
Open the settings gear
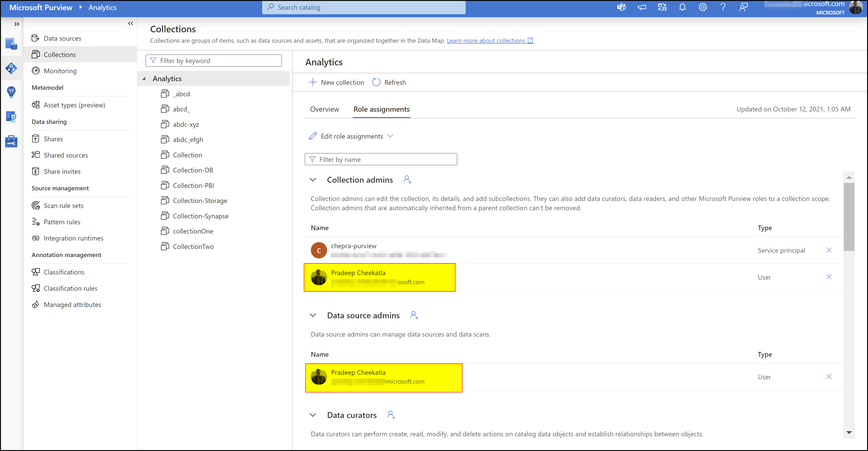703,7
